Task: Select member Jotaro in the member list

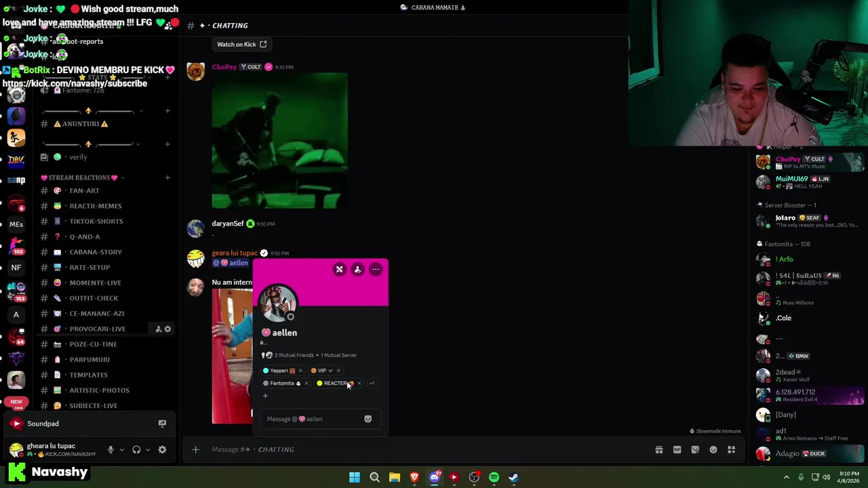Action: (x=810, y=221)
